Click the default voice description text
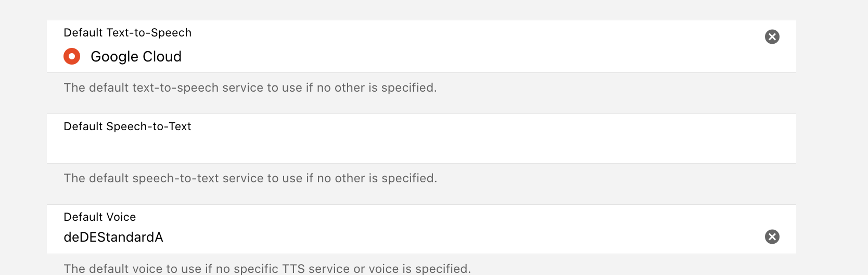868x275 pixels. pos(266,269)
